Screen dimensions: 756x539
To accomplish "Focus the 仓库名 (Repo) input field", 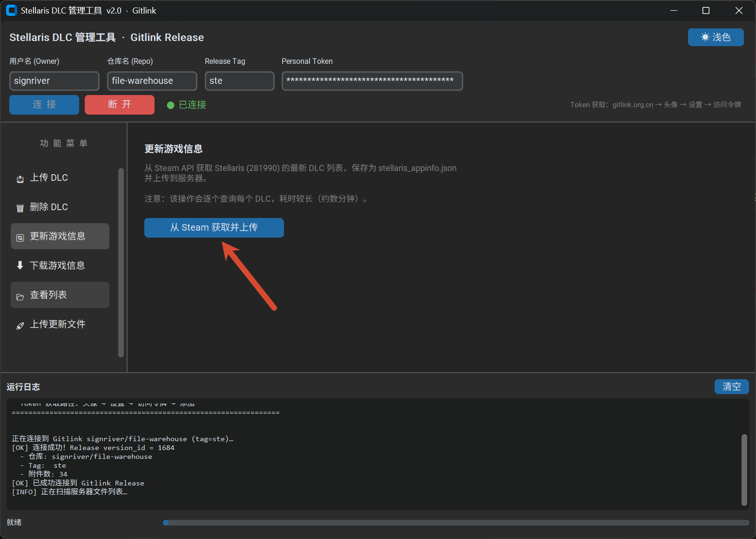I will click(152, 81).
